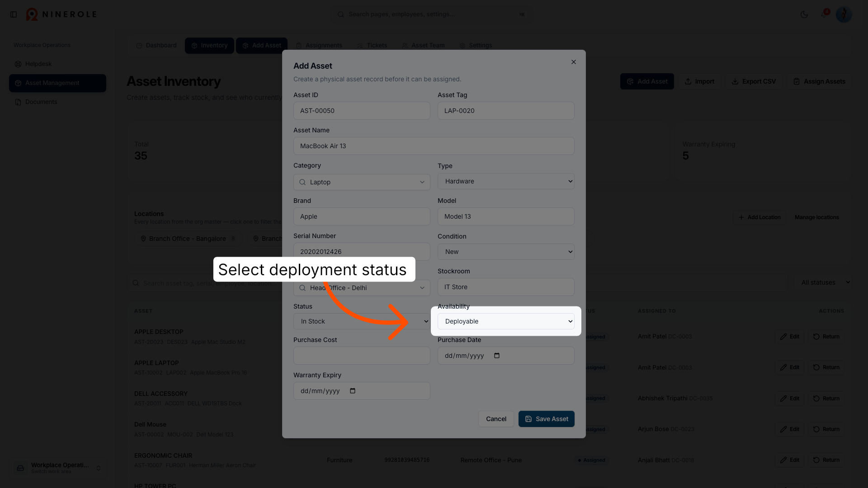Toggle the sidebar collapse icon
This screenshot has height=488, width=868.
click(x=14, y=14)
